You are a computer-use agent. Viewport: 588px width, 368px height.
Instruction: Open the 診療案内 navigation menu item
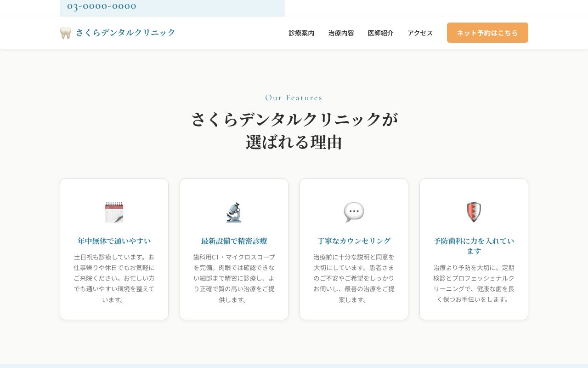click(x=301, y=33)
